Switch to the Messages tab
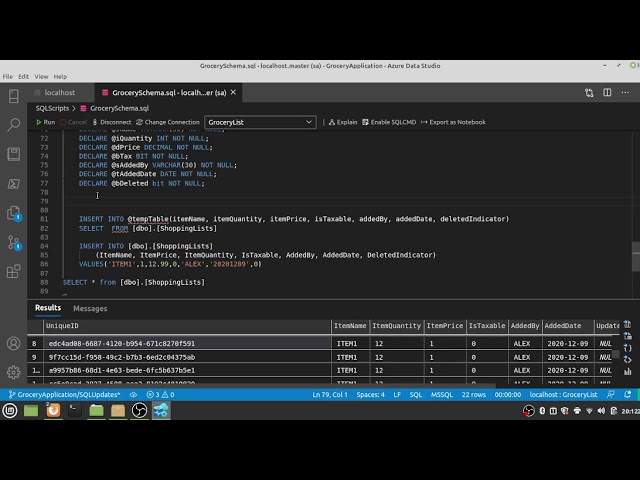This screenshot has width=640, height=480. tap(90, 309)
